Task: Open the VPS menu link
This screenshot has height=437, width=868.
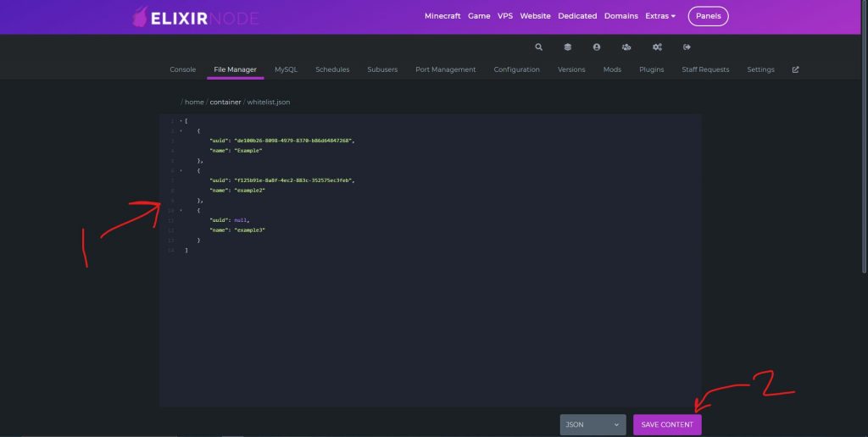Action: [x=505, y=16]
